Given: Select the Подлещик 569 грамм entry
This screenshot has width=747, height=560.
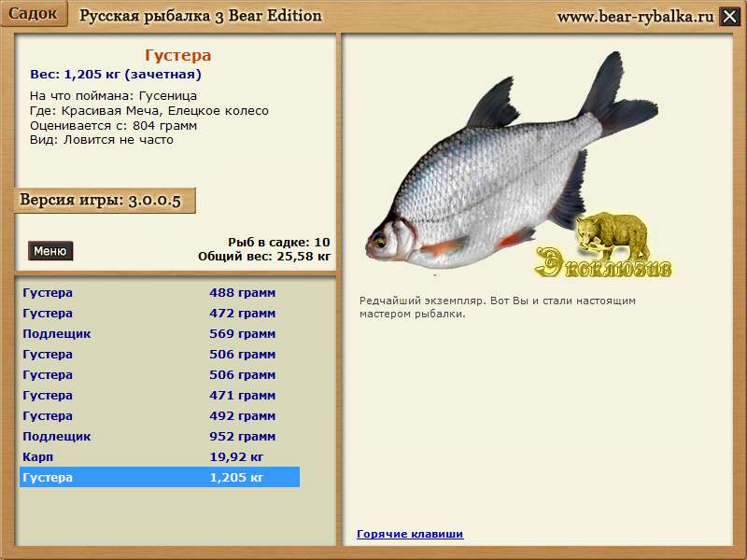Looking at the screenshot, I should tap(159, 334).
